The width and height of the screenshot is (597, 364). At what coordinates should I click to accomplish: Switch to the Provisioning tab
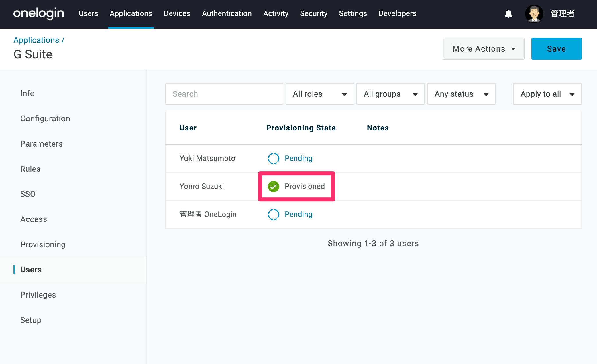click(x=43, y=244)
